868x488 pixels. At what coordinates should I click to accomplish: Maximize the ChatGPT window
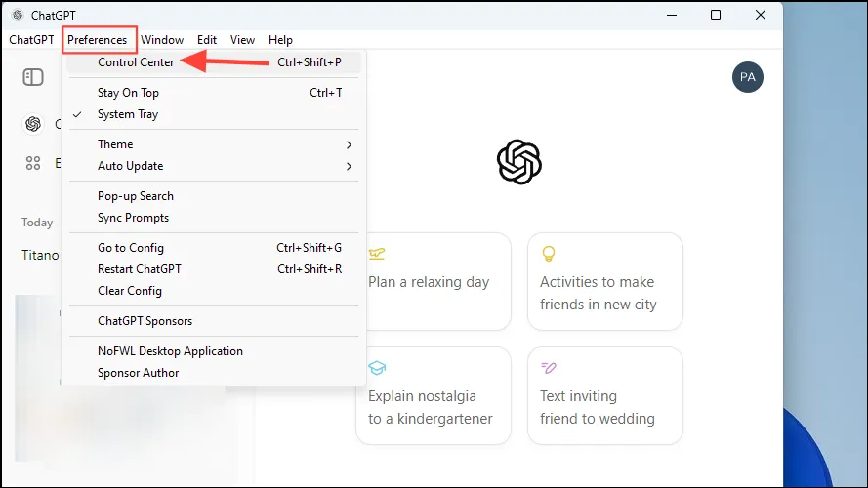[716, 15]
